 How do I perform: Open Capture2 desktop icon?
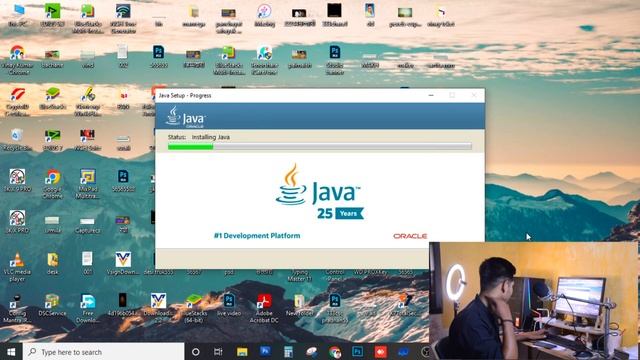pos(87,225)
